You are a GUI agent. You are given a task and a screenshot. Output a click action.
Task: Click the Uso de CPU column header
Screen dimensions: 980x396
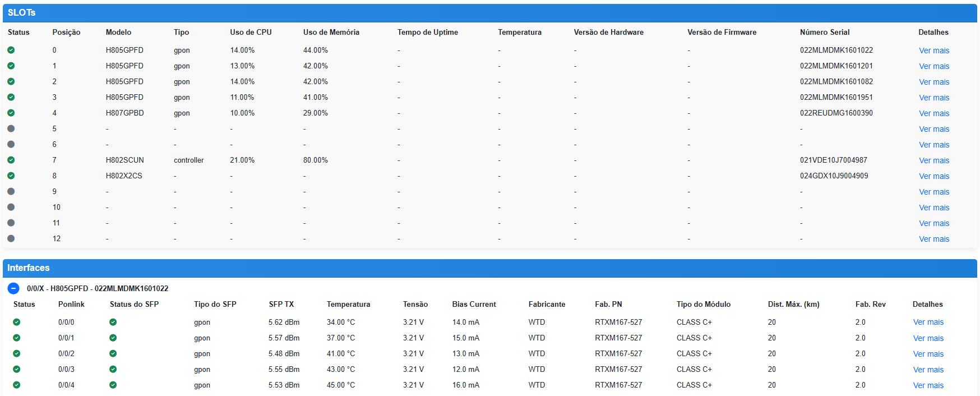[x=251, y=32]
